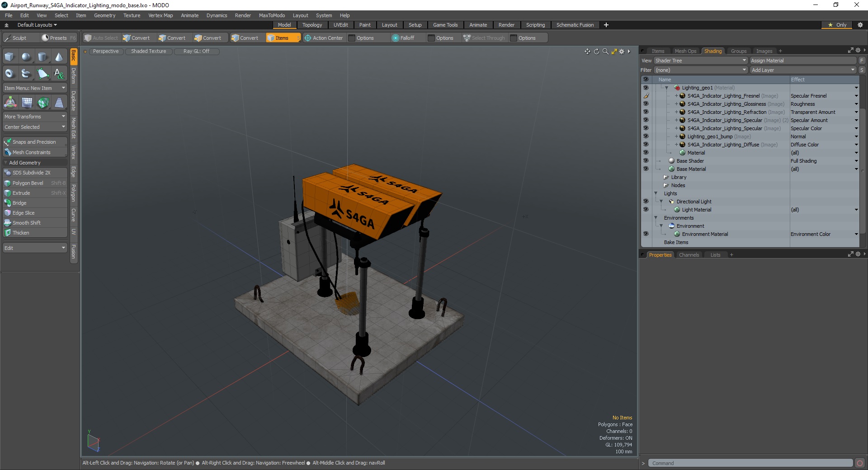
Task: Select the Cone primitive tool
Action: [x=59, y=57]
